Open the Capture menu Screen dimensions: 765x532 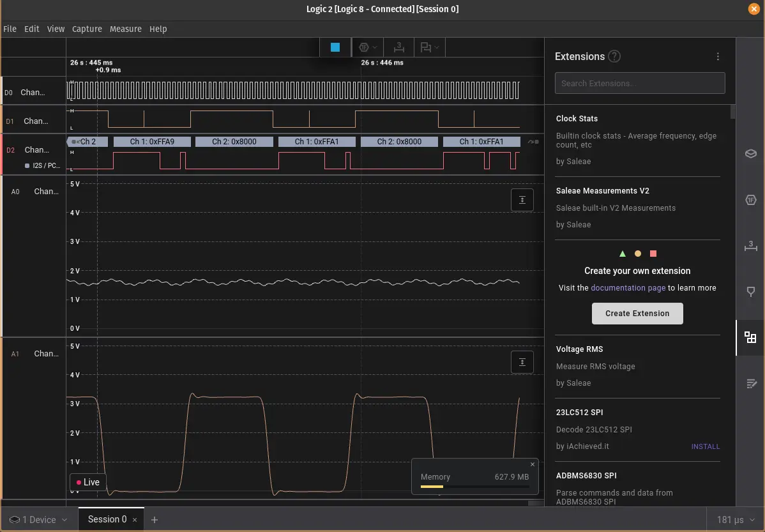tap(87, 29)
